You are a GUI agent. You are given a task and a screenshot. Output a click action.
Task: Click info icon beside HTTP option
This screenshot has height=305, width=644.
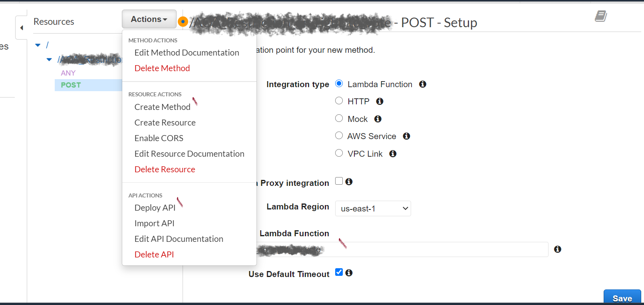pos(380,102)
